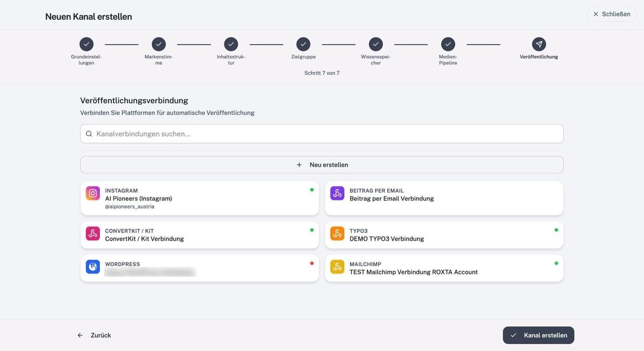644x351 pixels.
Task: Close the dialog with Schließen
Action: pyautogui.click(x=612, y=14)
